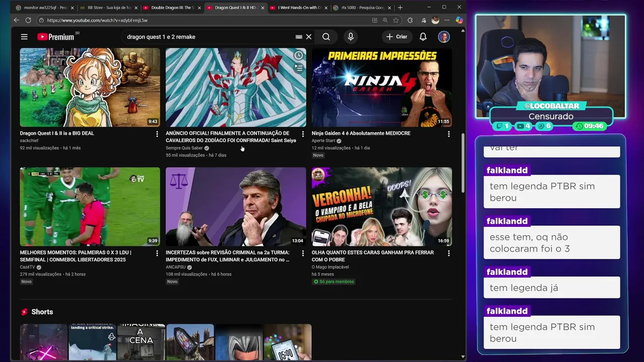
Task: Run the search with the magnifier button
Action: [326, 37]
